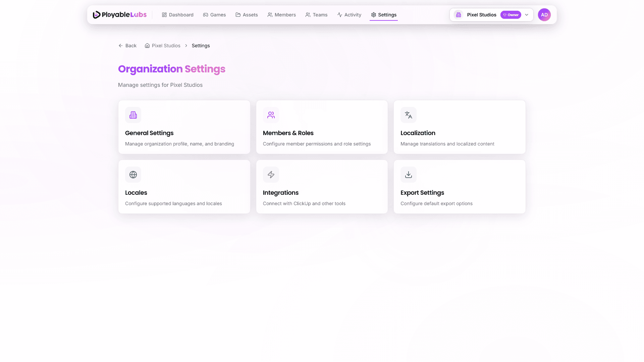Open the AD avatar menu
The height and width of the screenshot is (362, 644).
pos(544,15)
